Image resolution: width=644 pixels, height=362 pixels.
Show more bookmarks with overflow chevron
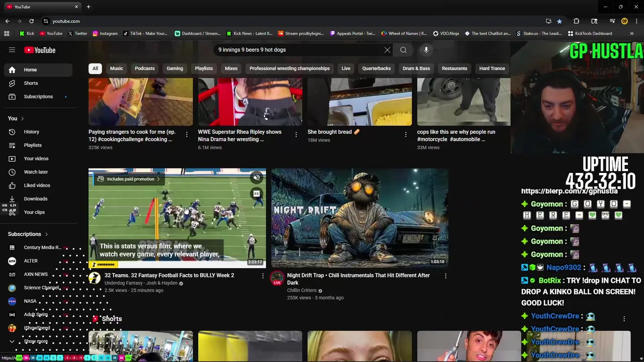coord(631,34)
